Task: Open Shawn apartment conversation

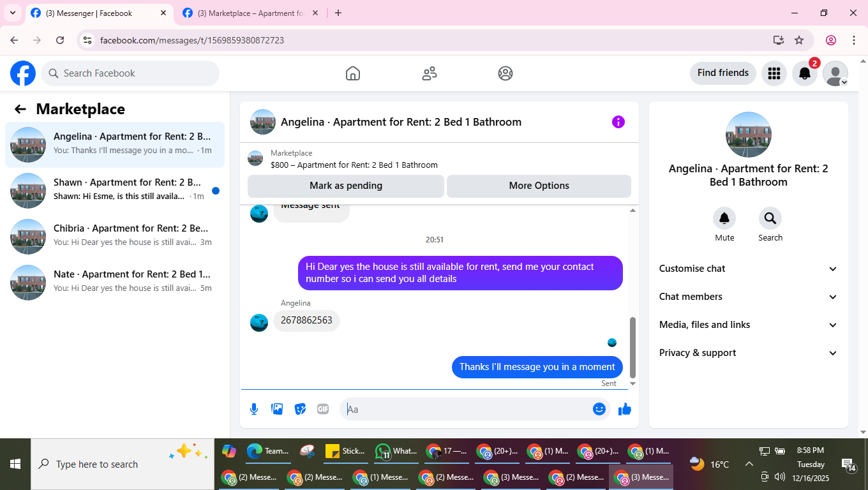Action: [x=115, y=191]
